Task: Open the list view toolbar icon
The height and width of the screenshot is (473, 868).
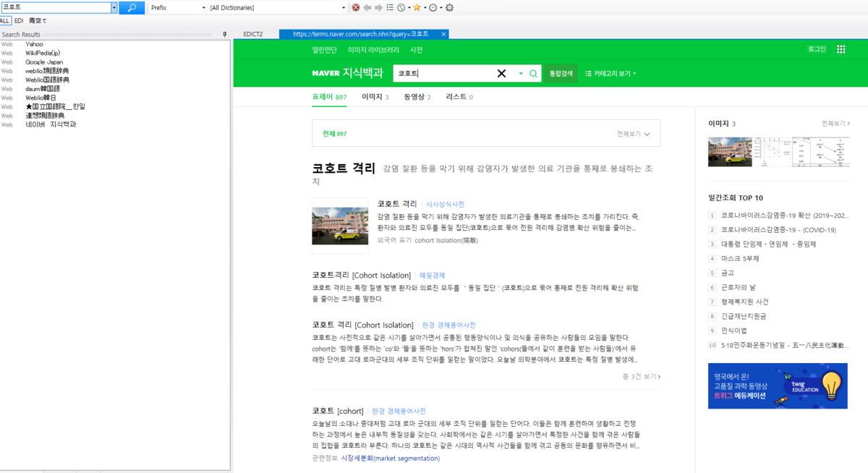Action: (390, 7)
